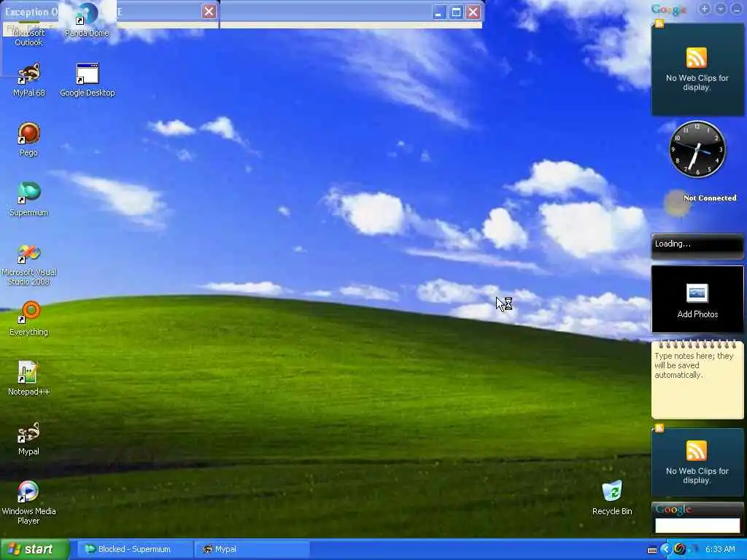This screenshot has width=747, height=560.
Task: Focus the Google search box in sidebar
Action: pyautogui.click(x=697, y=525)
